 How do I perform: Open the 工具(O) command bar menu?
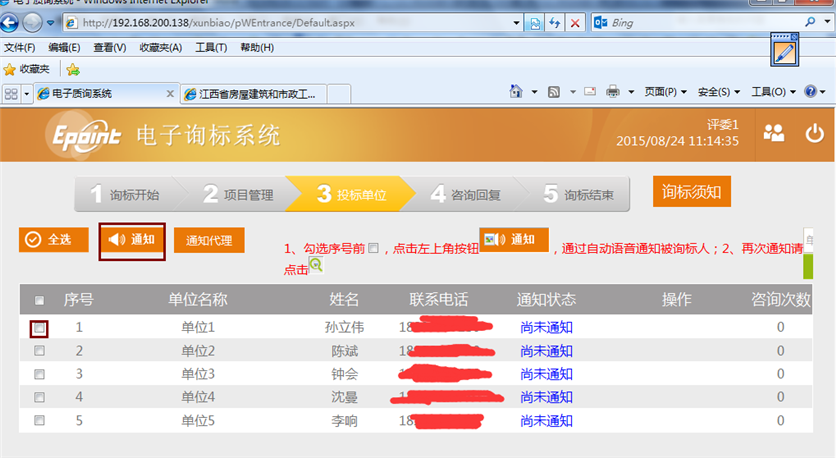tap(774, 92)
